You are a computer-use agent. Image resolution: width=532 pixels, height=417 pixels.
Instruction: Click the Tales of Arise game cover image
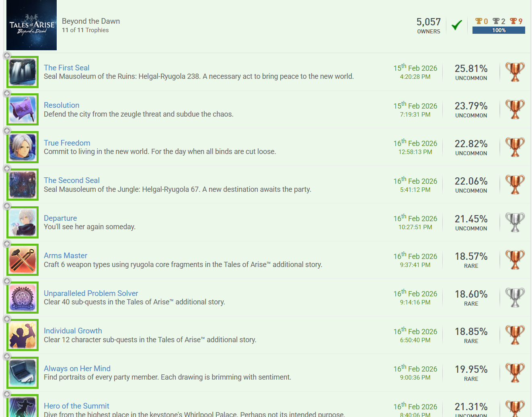click(x=32, y=25)
